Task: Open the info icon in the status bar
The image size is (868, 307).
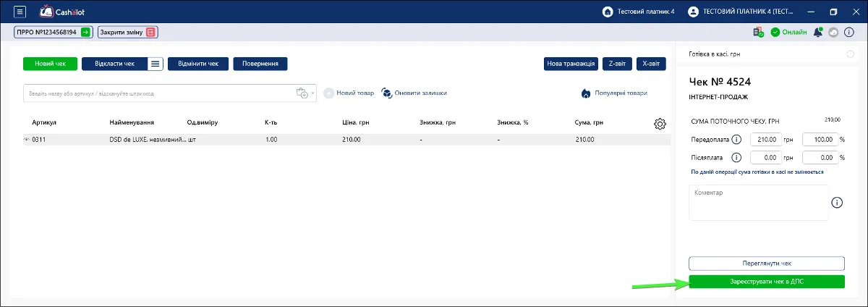Action: pyautogui.click(x=849, y=32)
